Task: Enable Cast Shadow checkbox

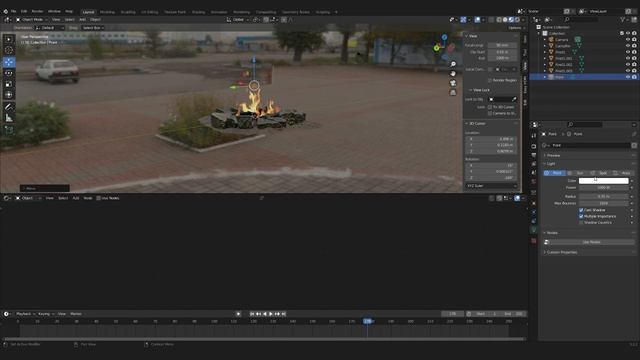Action: click(581, 210)
